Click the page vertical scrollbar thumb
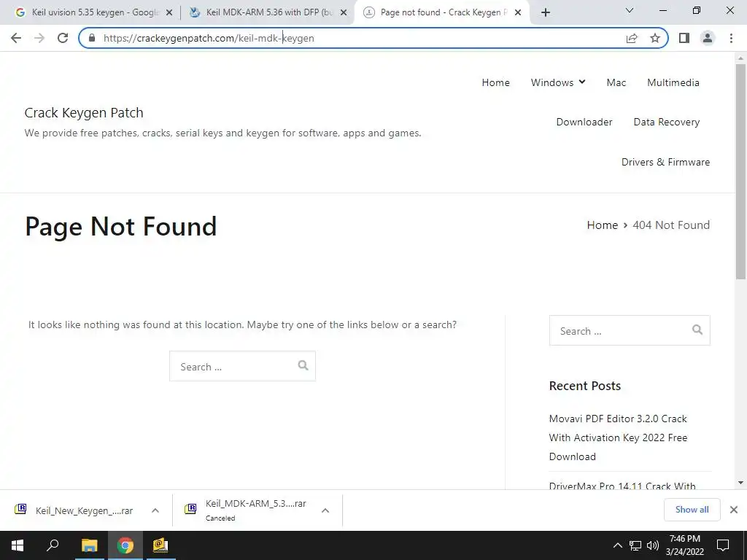 pos(741,171)
